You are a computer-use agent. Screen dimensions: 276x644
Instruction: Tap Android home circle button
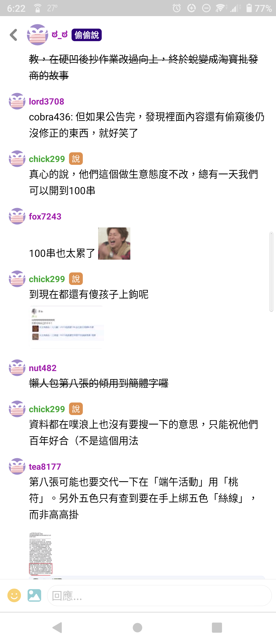pos(137,628)
